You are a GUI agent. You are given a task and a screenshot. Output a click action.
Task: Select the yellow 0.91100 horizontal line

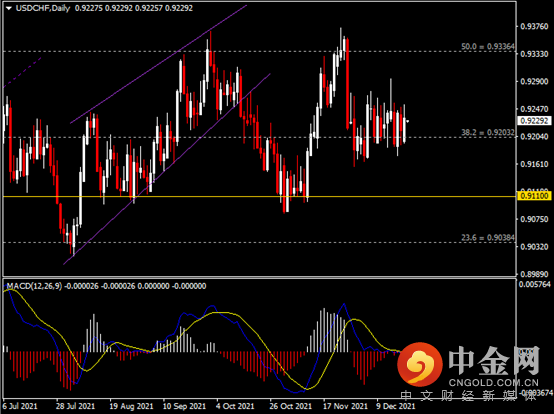pos(259,196)
